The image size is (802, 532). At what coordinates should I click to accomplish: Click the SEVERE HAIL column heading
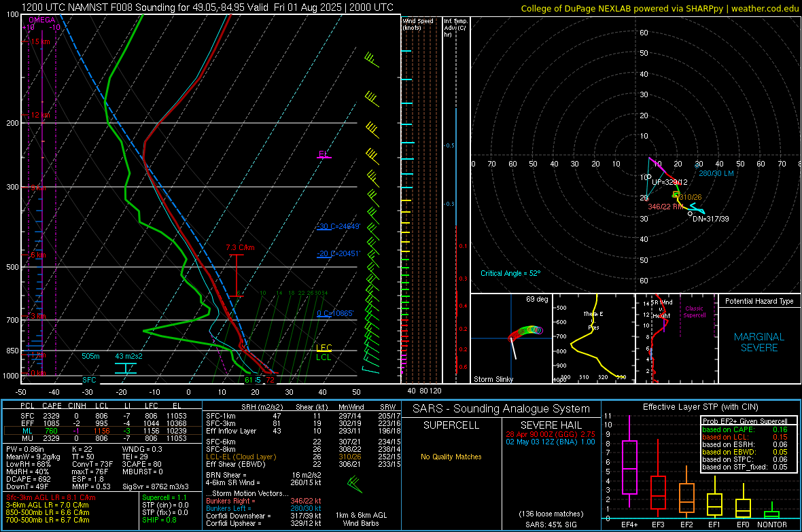(x=551, y=425)
